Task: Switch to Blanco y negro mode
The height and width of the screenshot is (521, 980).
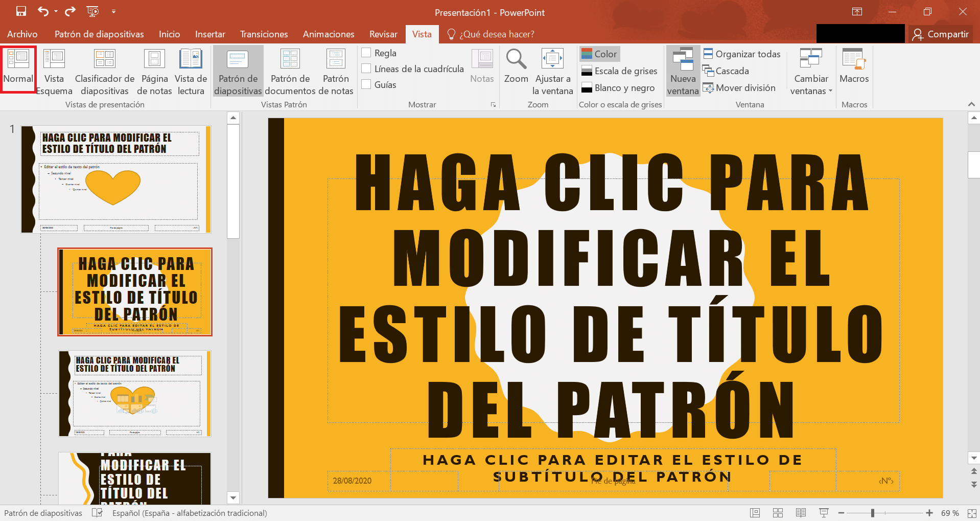Action: 618,88
